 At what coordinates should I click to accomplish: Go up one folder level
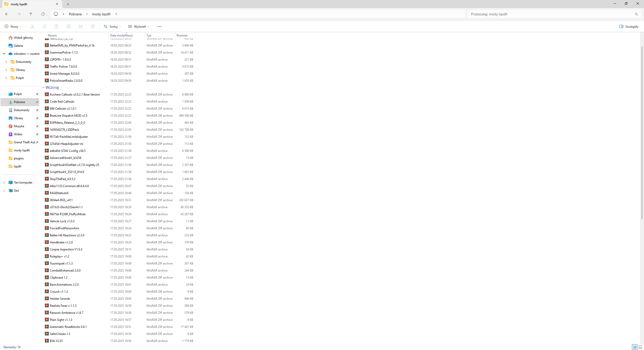point(31,14)
